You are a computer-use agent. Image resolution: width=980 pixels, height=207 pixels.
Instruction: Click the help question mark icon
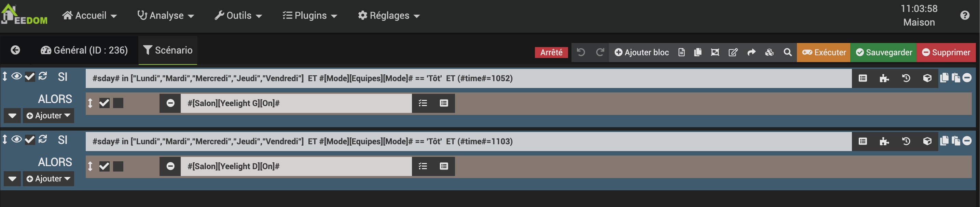[x=964, y=15]
